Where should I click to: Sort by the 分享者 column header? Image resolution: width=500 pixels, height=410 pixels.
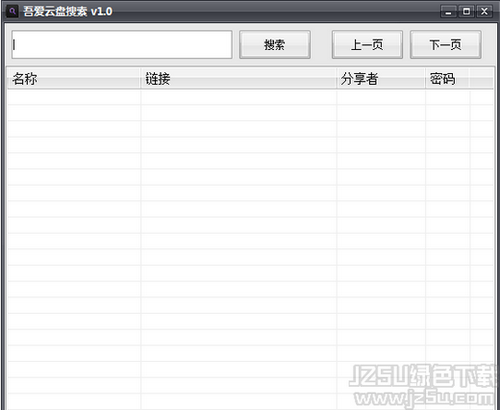[381, 79]
